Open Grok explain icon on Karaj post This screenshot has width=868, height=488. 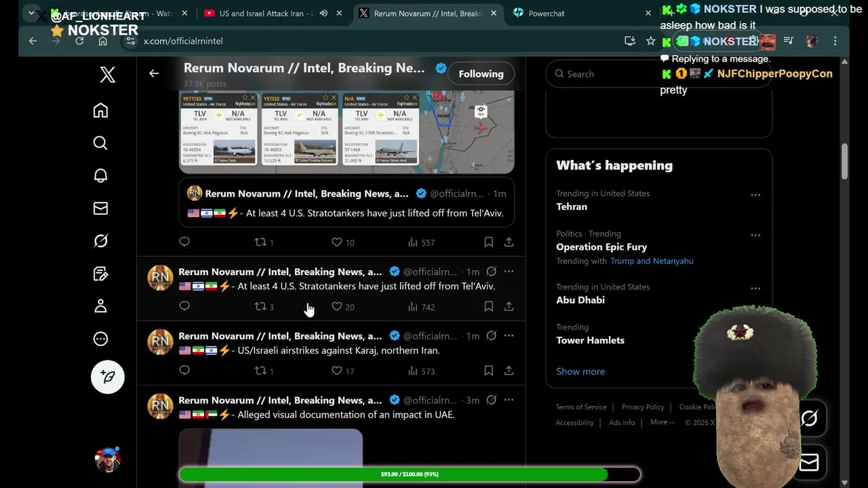[491, 335]
